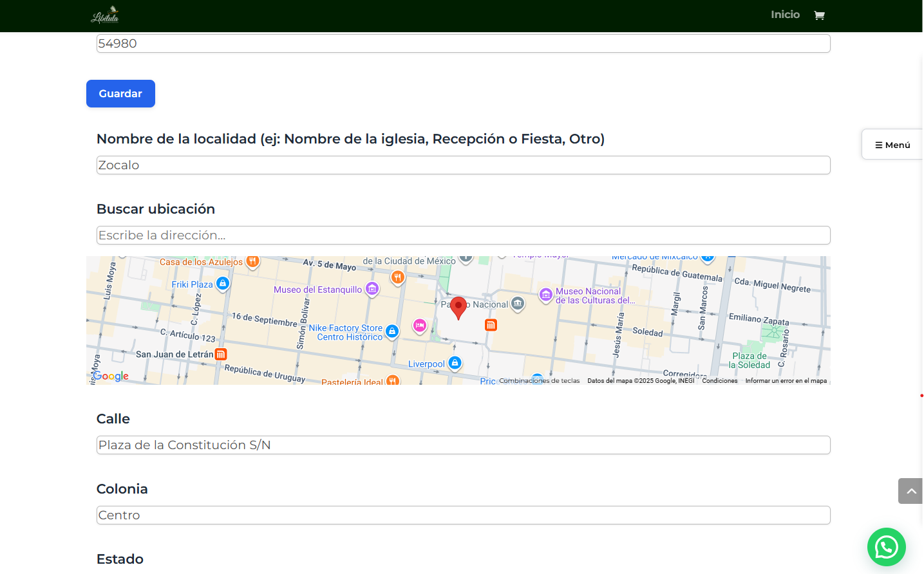Screen dimensions: 924x574
Task: Click the red location pin on map
Action: pyautogui.click(x=458, y=307)
